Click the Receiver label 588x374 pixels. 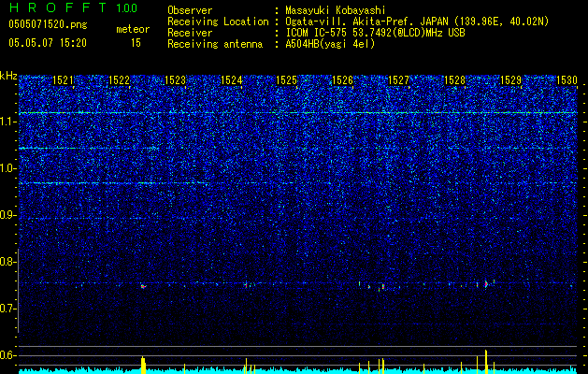click(190, 33)
